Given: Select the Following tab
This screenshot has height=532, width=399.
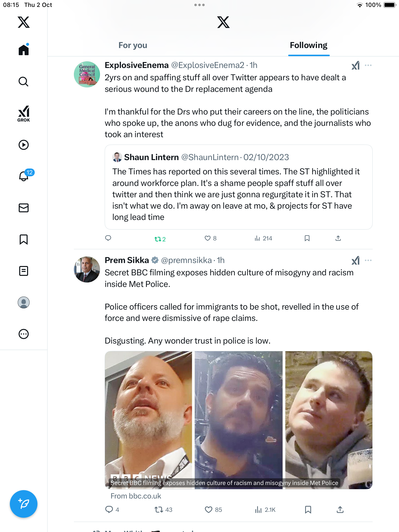Looking at the screenshot, I should 309,45.
